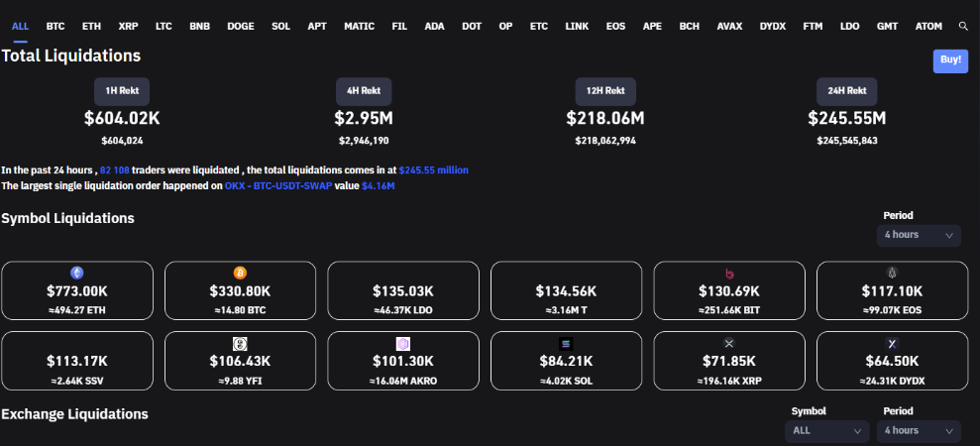Expand Exchange Liquidations Period dropdown
This screenshot has height=446, width=980.
[919, 431]
